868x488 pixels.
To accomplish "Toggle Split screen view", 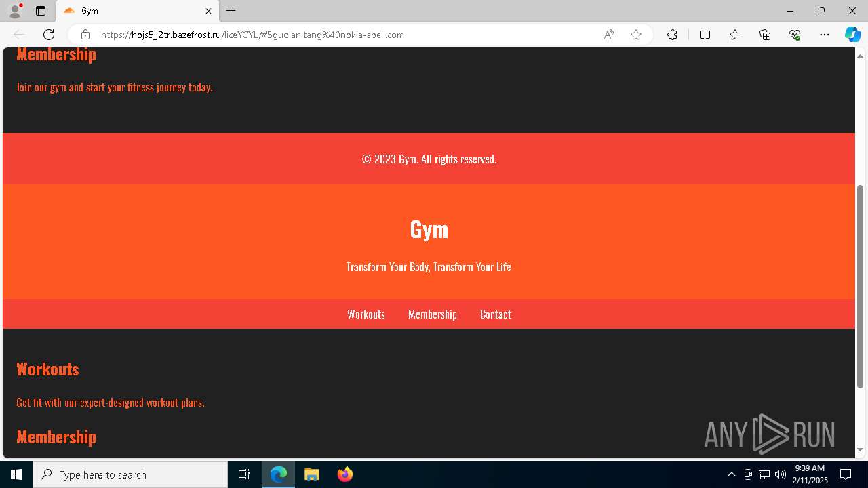I will [x=705, y=35].
